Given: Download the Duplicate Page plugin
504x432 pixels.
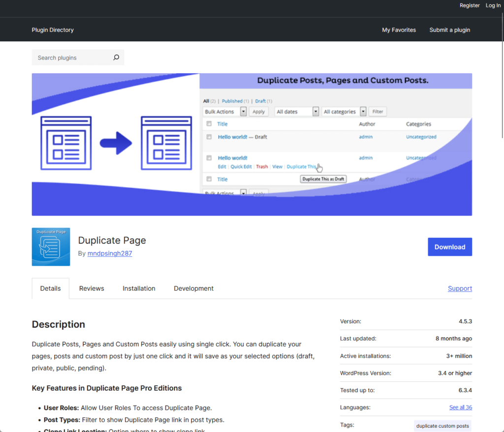Looking at the screenshot, I should click(x=450, y=247).
